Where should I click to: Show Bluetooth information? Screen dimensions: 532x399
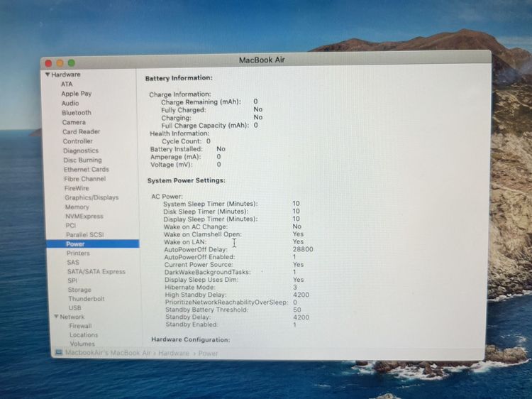click(77, 112)
